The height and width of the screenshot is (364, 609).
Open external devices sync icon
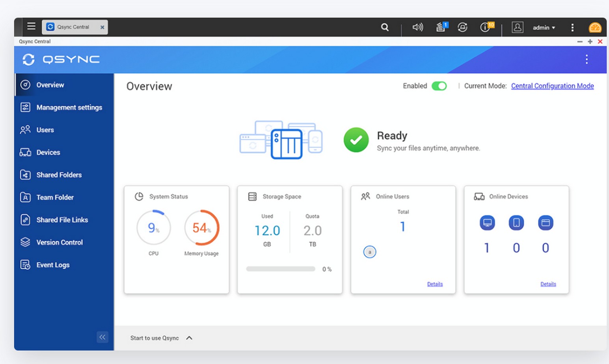[462, 27]
